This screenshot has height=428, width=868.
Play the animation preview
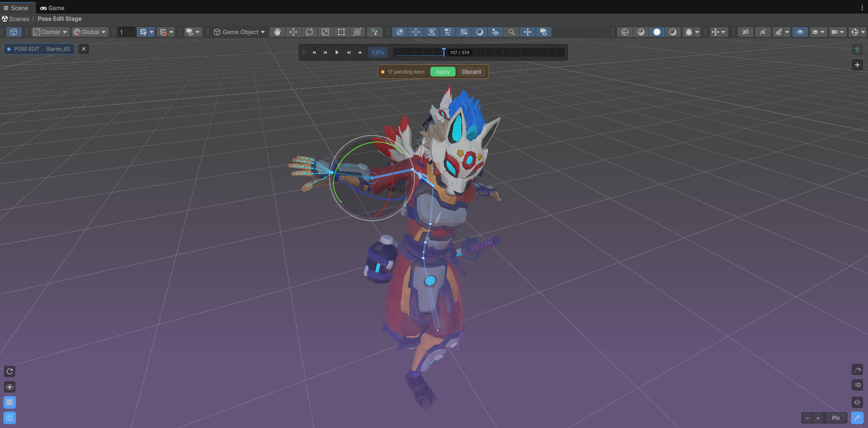tap(337, 52)
